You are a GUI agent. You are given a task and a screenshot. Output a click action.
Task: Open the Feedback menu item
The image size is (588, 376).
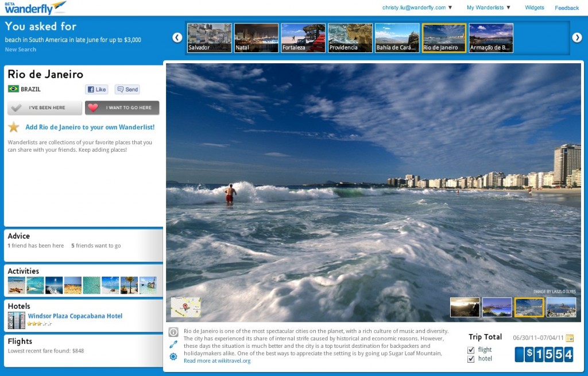pos(567,7)
